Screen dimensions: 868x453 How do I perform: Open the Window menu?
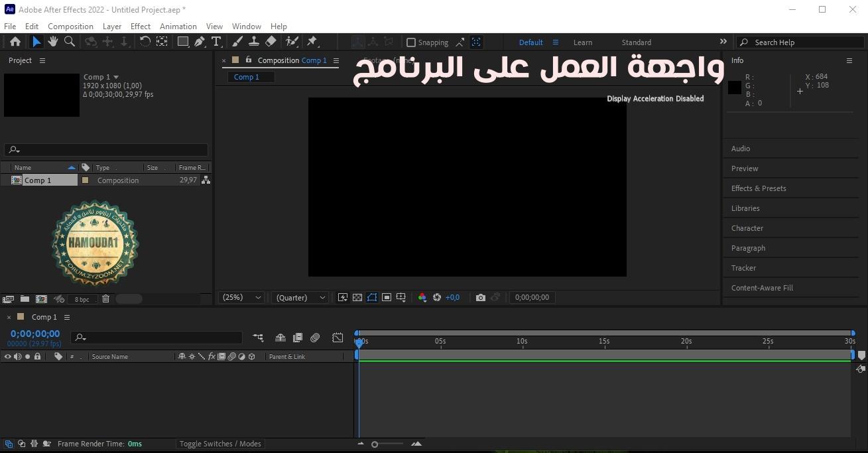247,26
